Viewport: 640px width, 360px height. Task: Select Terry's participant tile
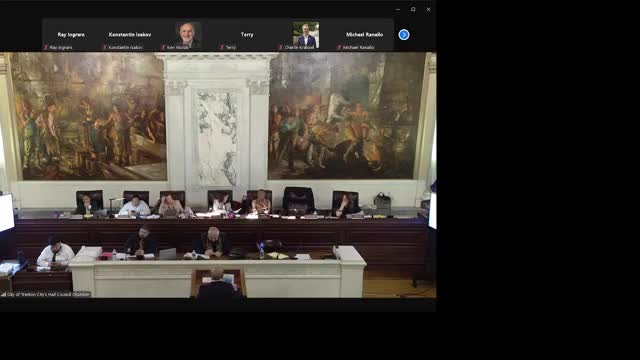pos(247,35)
